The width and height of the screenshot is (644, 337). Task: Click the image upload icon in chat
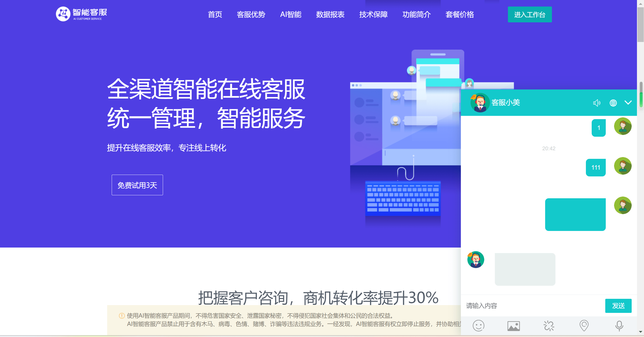click(513, 325)
